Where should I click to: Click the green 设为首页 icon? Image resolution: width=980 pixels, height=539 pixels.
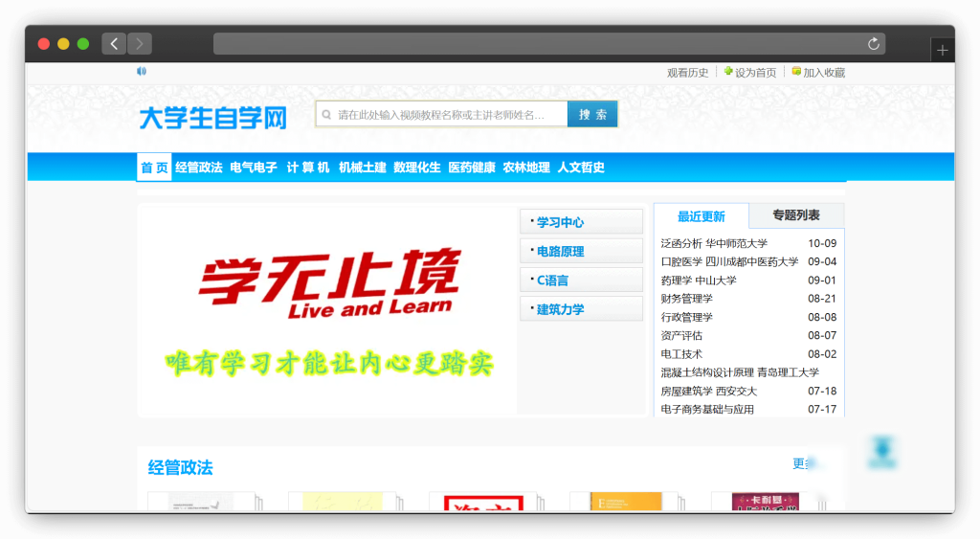tap(728, 71)
